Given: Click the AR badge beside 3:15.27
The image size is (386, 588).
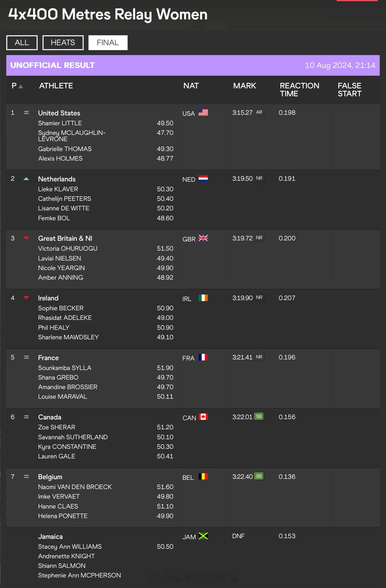Looking at the screenshot, I should coord(259,112).
